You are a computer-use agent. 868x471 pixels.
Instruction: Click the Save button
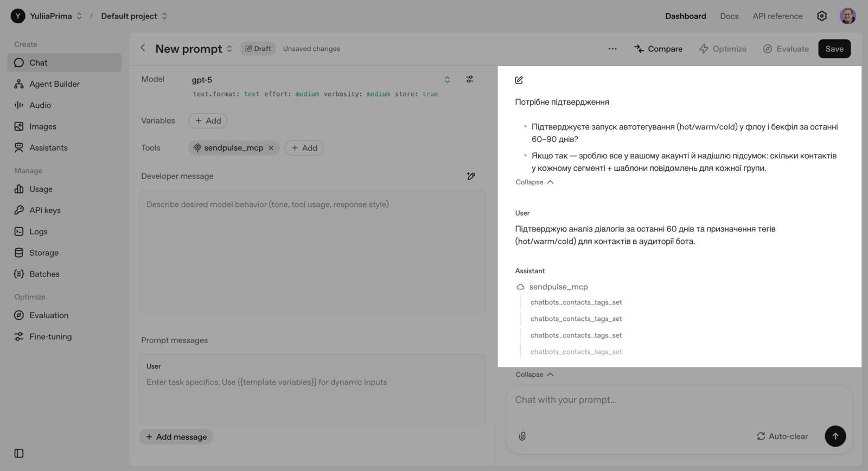(834, 49)
